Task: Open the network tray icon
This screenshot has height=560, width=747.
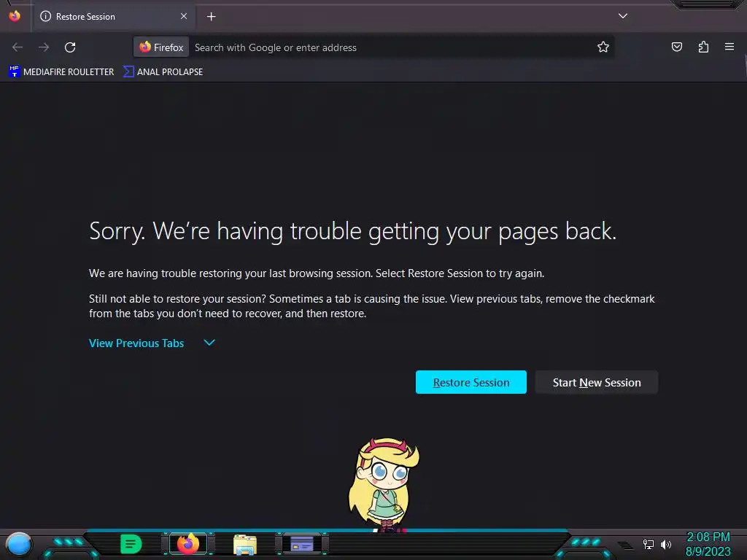Action: (x=648, y=544)
